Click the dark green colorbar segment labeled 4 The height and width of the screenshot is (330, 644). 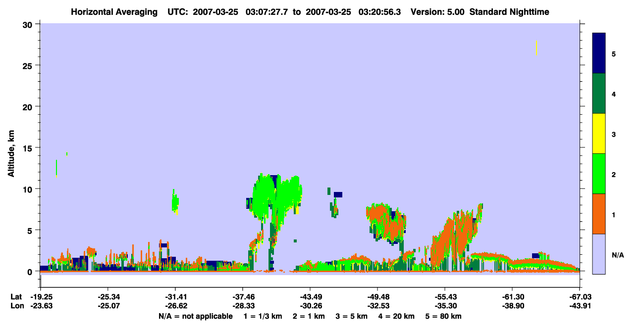click(599, 94)
